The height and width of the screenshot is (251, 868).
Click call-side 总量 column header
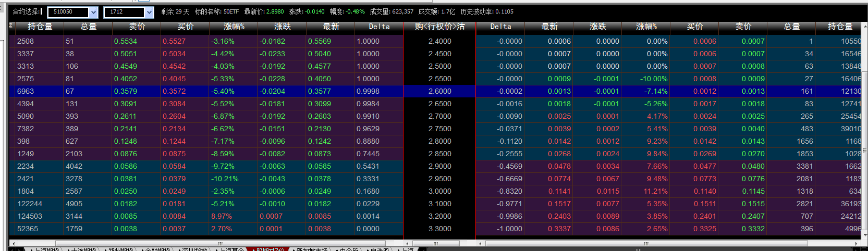click(x=88, y=27)
